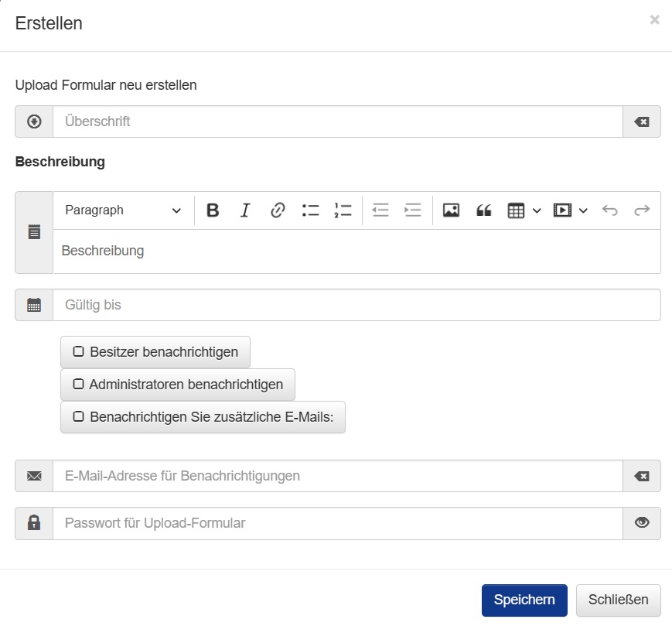The height and width of the screenshot is (626, 672).
Task: Redo the last edit in editor
Action: click(642, 210)
